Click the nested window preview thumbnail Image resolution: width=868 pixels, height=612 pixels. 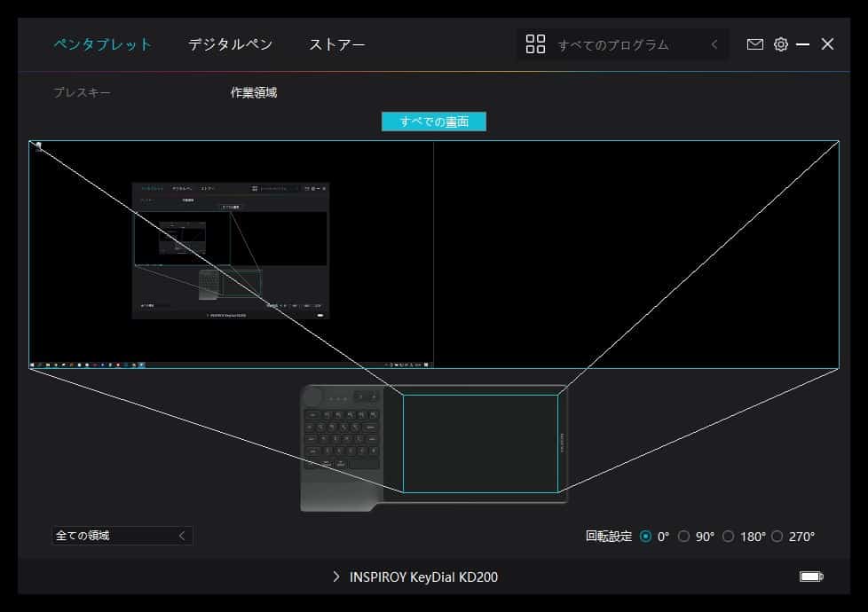tap(231, 251)
